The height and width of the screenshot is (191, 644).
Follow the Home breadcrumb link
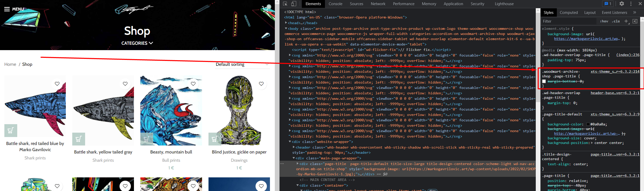click(x=10, y=64)
